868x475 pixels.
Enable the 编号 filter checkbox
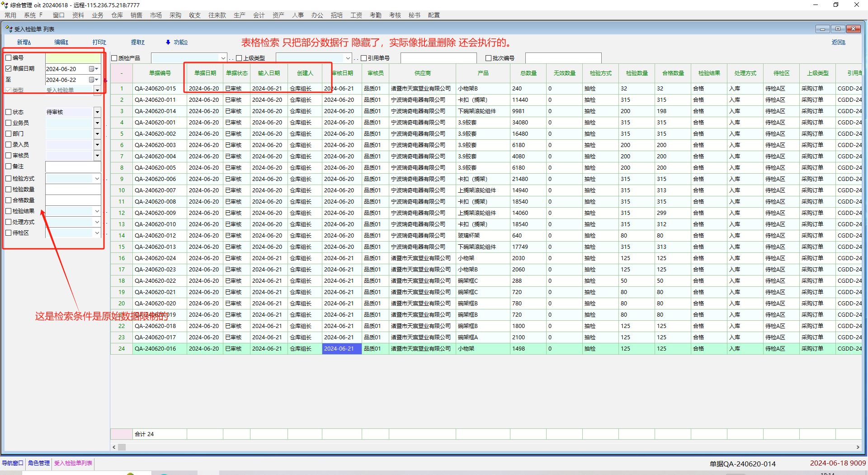point(9,58)
